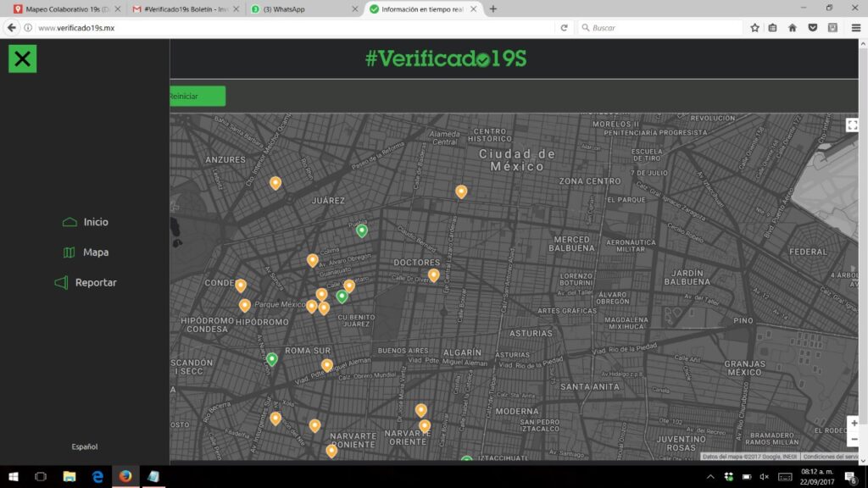Image resolution: width=868 pixels, height=488 pixels.
Task: Zoom in on the map
Action: [x=853, y=423]
